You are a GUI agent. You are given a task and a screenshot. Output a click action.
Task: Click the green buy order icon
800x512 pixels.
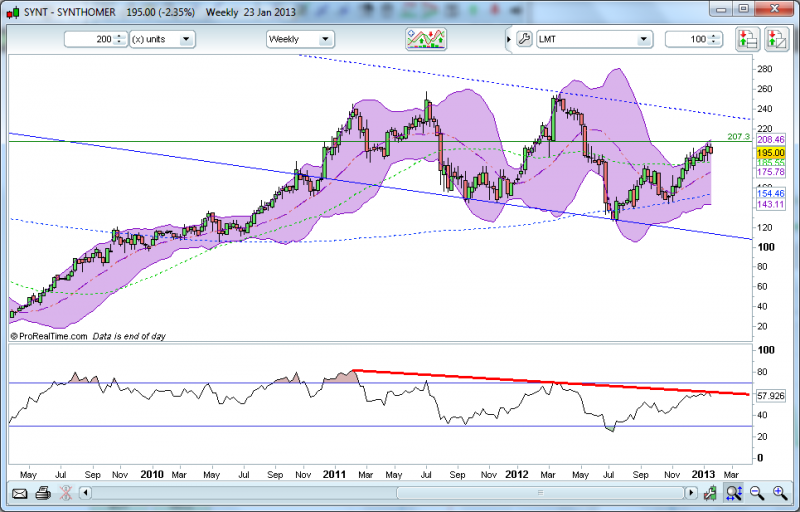pyautogui.click(x=747, y=39)
